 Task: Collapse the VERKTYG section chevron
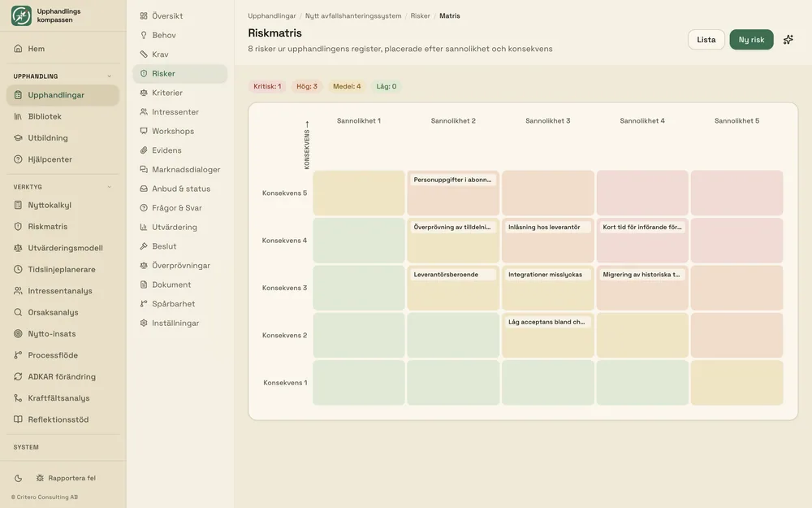point(110,187)
